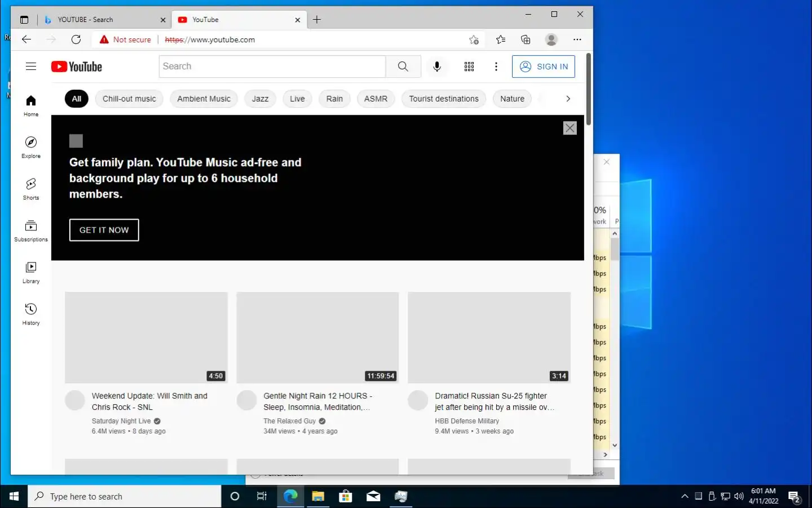Open the Gentle Night Rain video thumbnail

[317, 338]
